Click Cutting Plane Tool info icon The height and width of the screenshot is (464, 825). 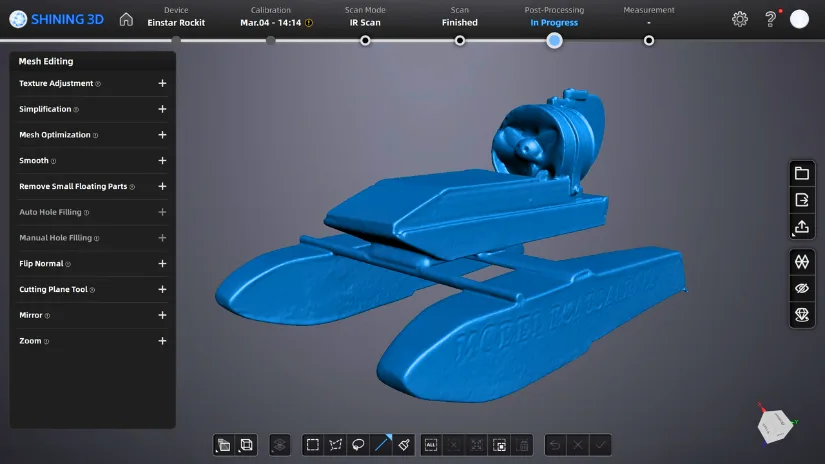[x=92, y=290]
